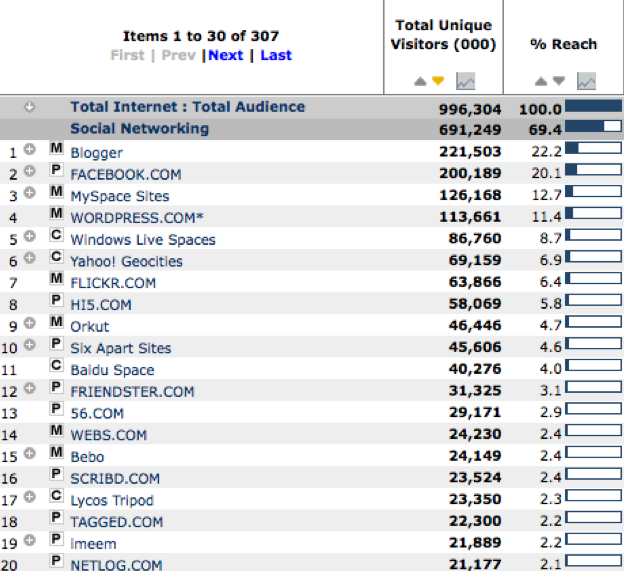Click the P badge beside FACEBOOK.COM
Viewport: 624px width, 571px height.
[x=57, y=170]
